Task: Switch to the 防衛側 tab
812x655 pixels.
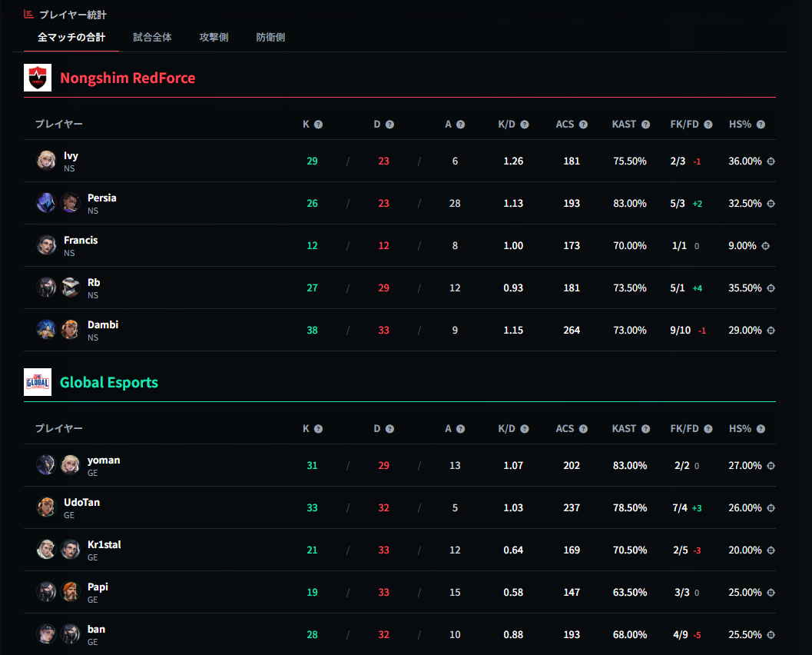Action: 270,38
